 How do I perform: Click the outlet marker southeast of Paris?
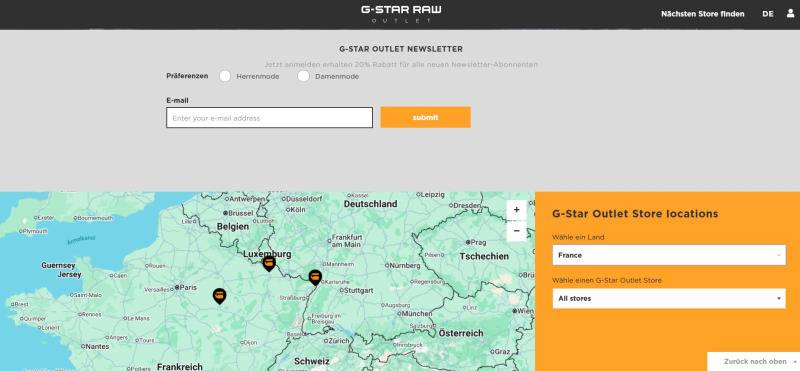219,296
